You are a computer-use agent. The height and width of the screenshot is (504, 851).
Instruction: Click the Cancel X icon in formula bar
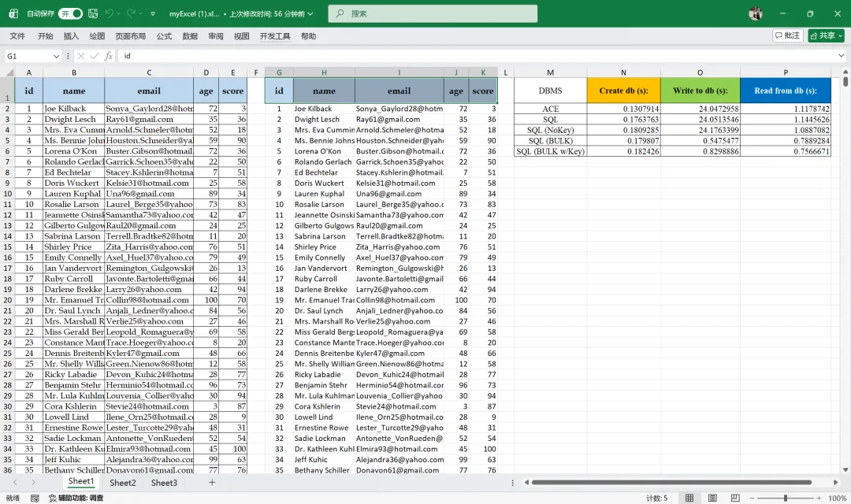point(81,56)
